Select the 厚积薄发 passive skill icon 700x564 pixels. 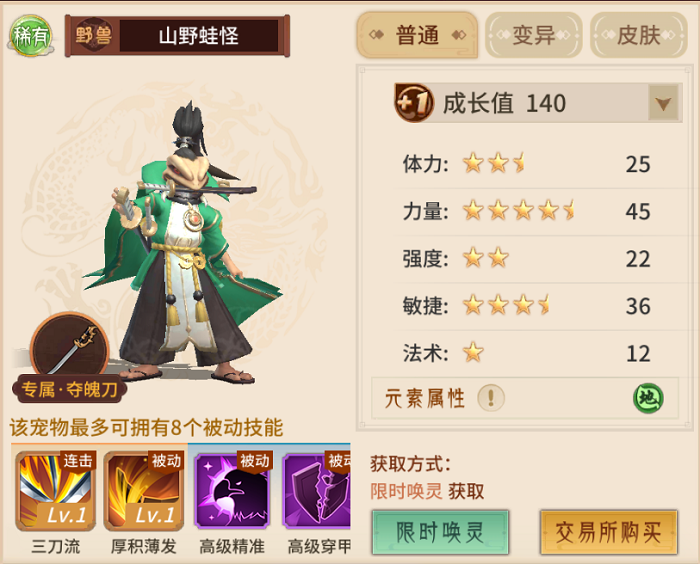(x=144, y=491)
